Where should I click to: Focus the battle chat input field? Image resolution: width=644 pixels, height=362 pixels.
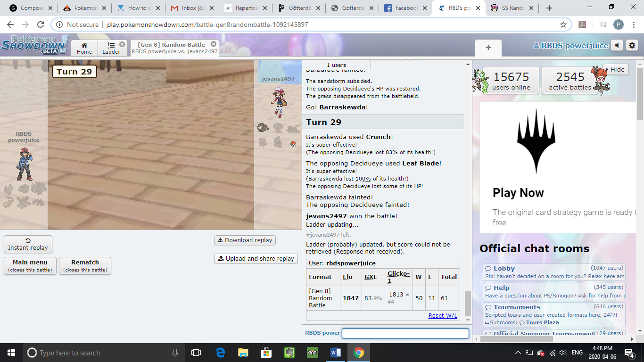(405, 333)
